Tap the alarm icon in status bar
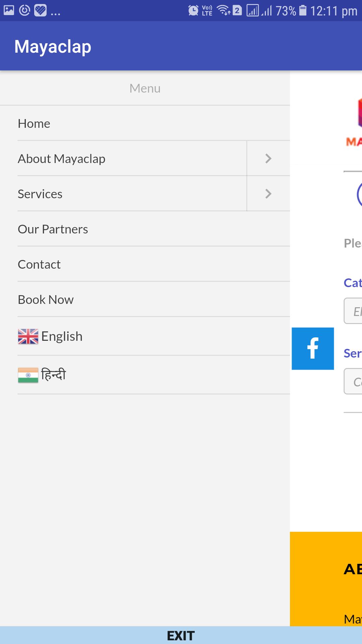The height and width of the screenshot is (644, 362). click(x=193, y=10)
